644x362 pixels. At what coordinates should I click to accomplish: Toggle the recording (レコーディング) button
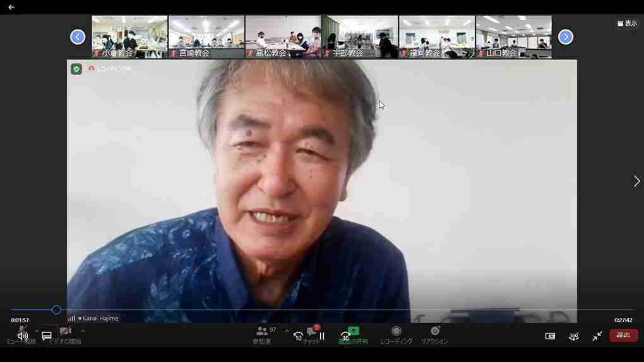(396, 334)
